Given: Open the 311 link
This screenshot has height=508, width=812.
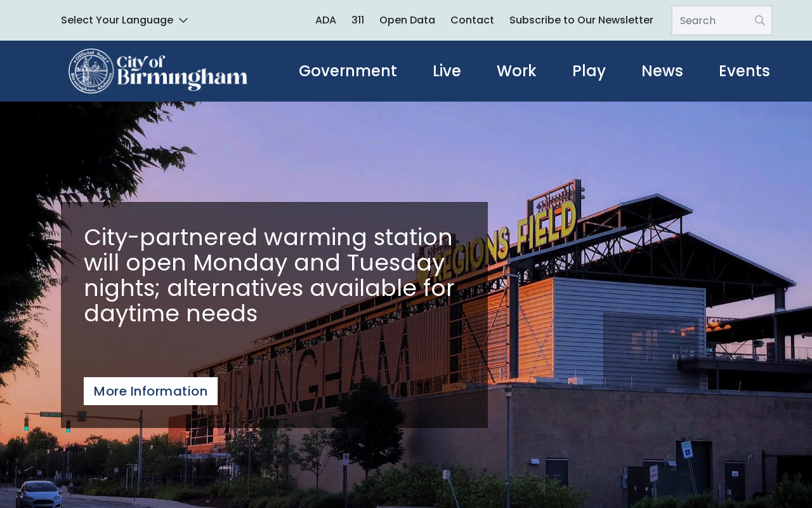Looking at the screenshot, I should 358,20.
